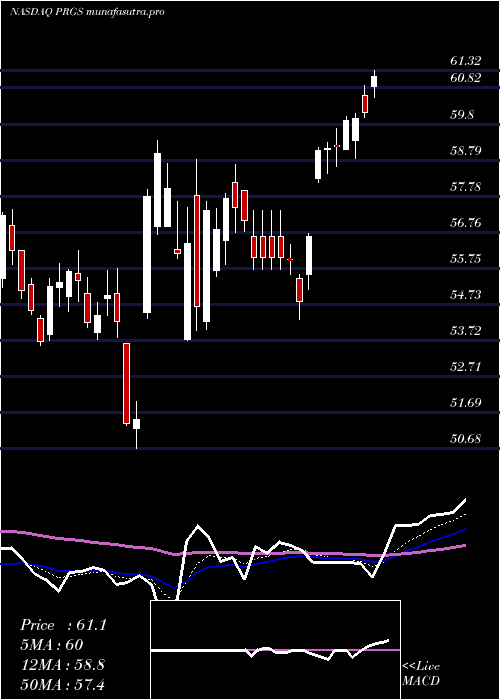Click the long red candle dropping to 51.69
The height and width of the screenshot is (700, 500).
click(126, 383)
